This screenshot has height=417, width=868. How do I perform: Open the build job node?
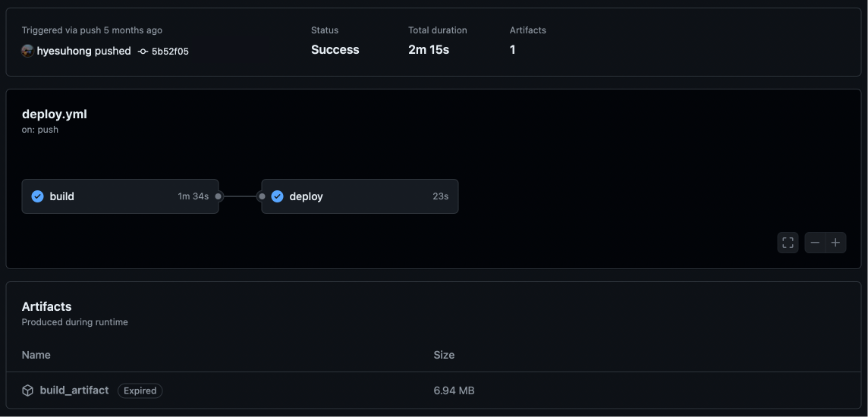114,196
